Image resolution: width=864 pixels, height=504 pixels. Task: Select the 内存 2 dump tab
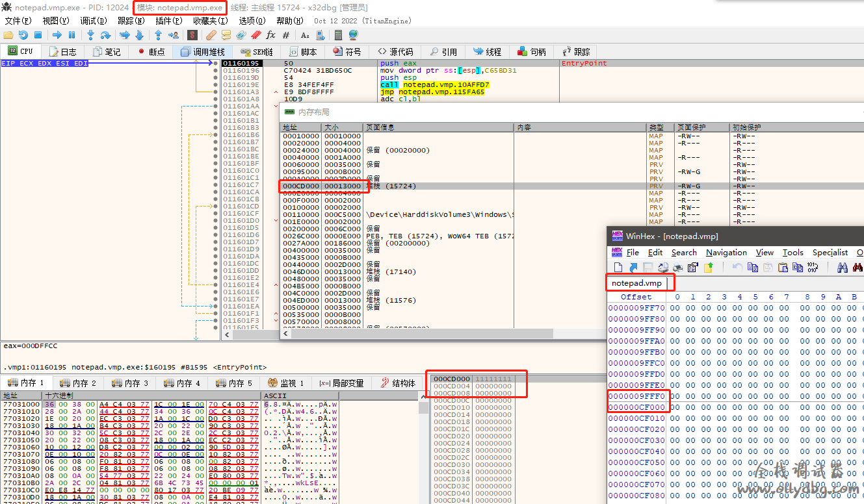coord(78,383)
